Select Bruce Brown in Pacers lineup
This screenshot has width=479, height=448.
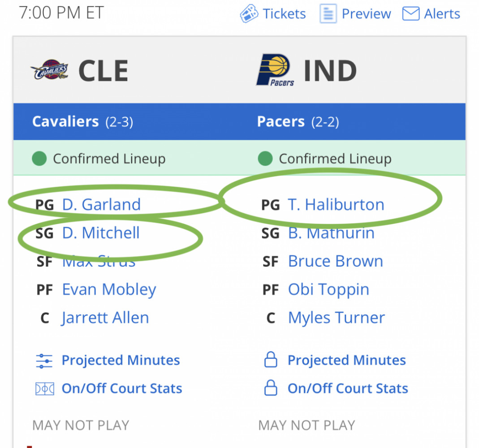pyautogui.click(x=336, y=261)
